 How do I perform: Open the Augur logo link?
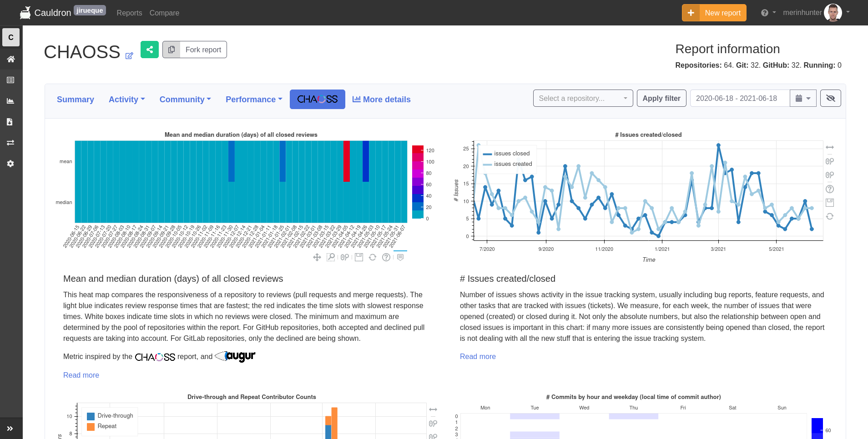tap(235, 356)
